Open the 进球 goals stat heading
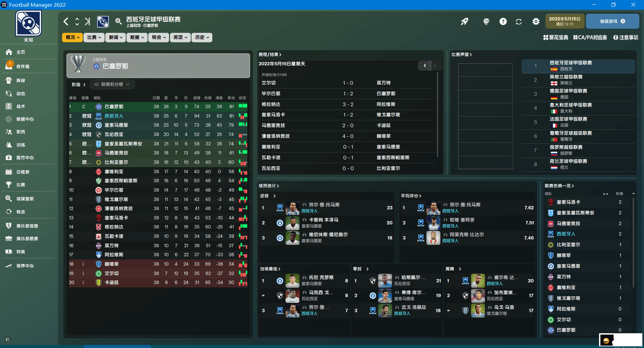644x348 pixels. pyautogui.click(x=268, y=196)
